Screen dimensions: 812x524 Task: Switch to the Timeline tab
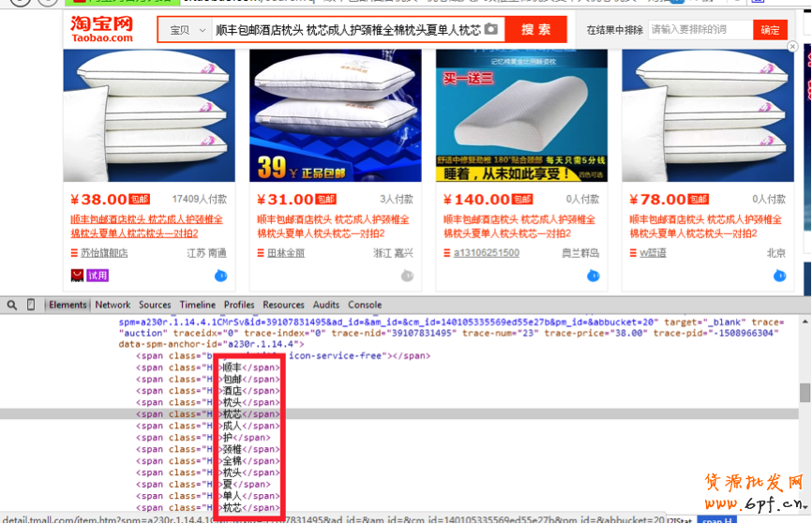click(197, 305)
